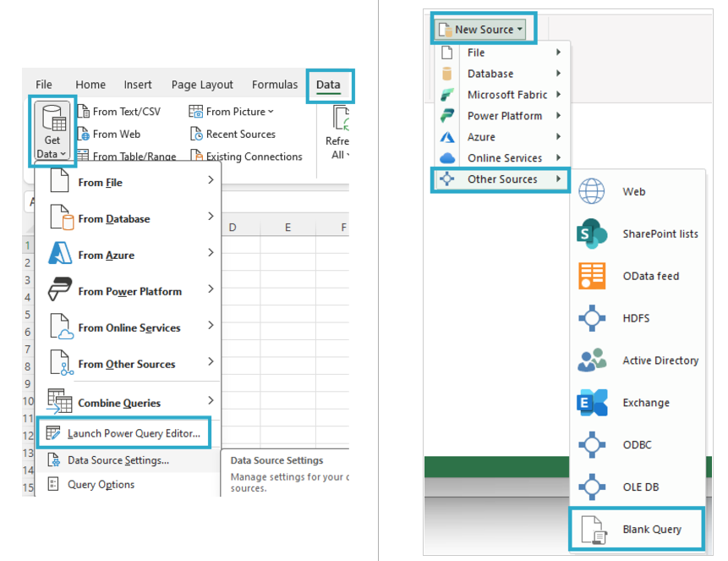Click the From Database cylinder icon
Screen dimensions: 728x561
(61, 217)
